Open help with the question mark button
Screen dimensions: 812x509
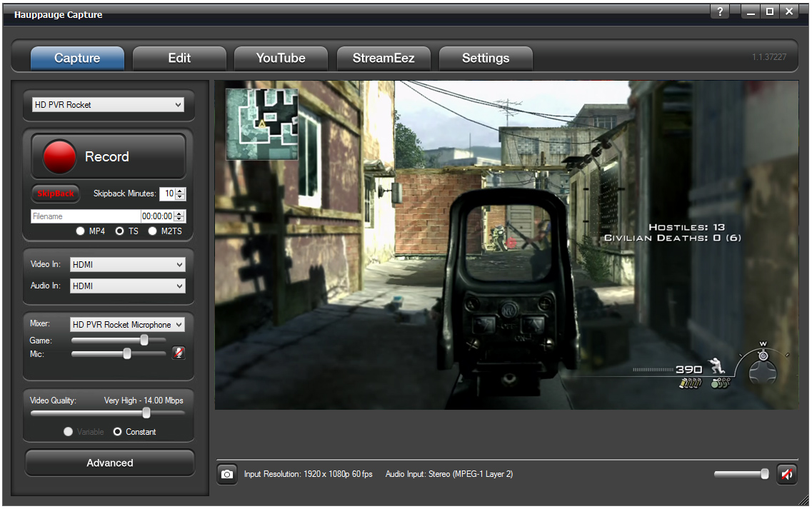(x=720, y=11)
